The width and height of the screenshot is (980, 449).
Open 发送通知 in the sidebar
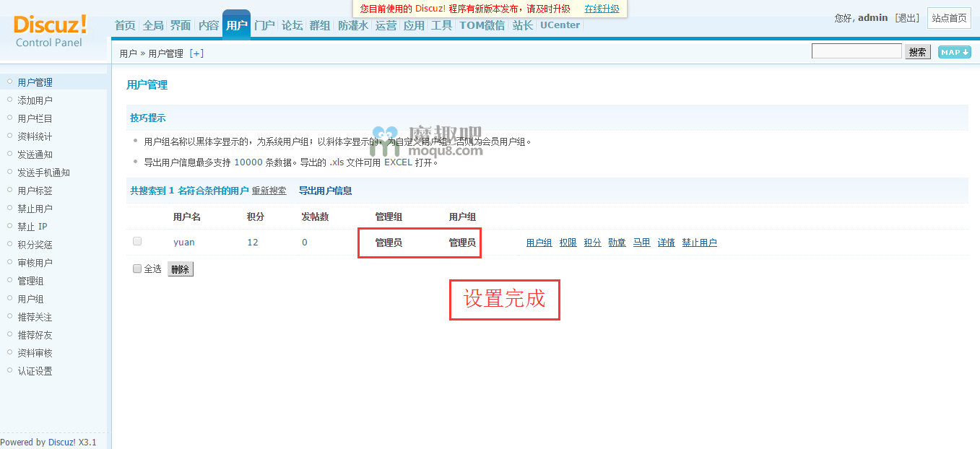(35, 154)
